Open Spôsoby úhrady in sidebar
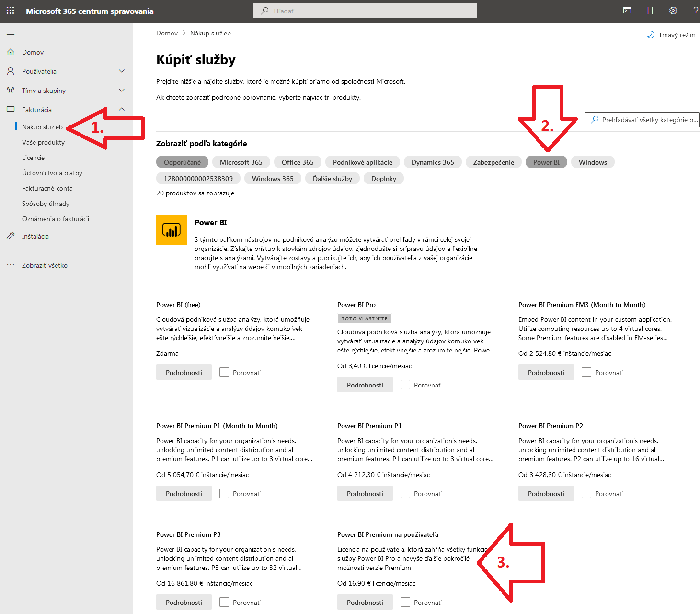Viewport: 700px width, 614px height. [46, 204]
